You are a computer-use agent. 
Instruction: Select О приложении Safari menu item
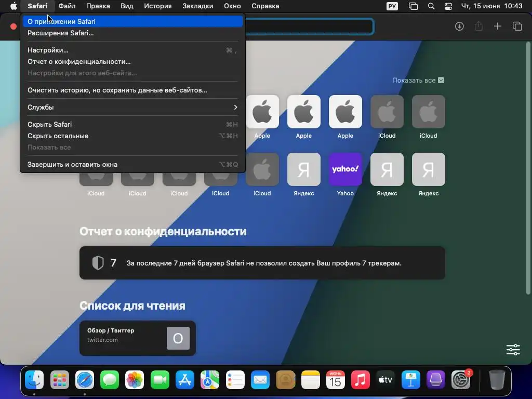[x=132, y=21]
